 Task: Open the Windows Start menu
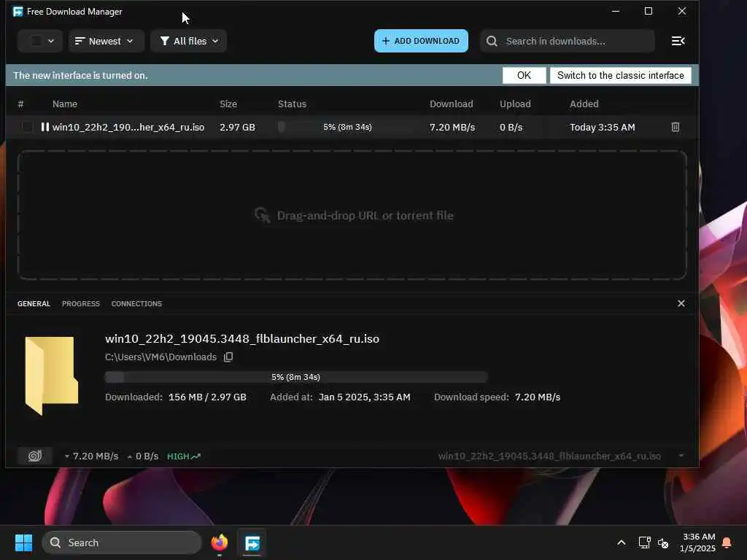pyautogui.click(x=23, y=542)
